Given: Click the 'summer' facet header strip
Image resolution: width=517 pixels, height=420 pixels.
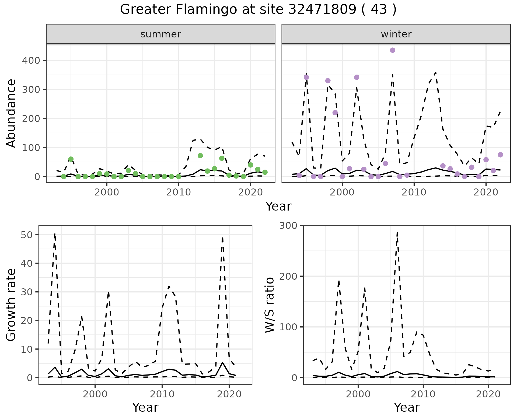Looking at the screenshot, I should (x=160, y=34).
